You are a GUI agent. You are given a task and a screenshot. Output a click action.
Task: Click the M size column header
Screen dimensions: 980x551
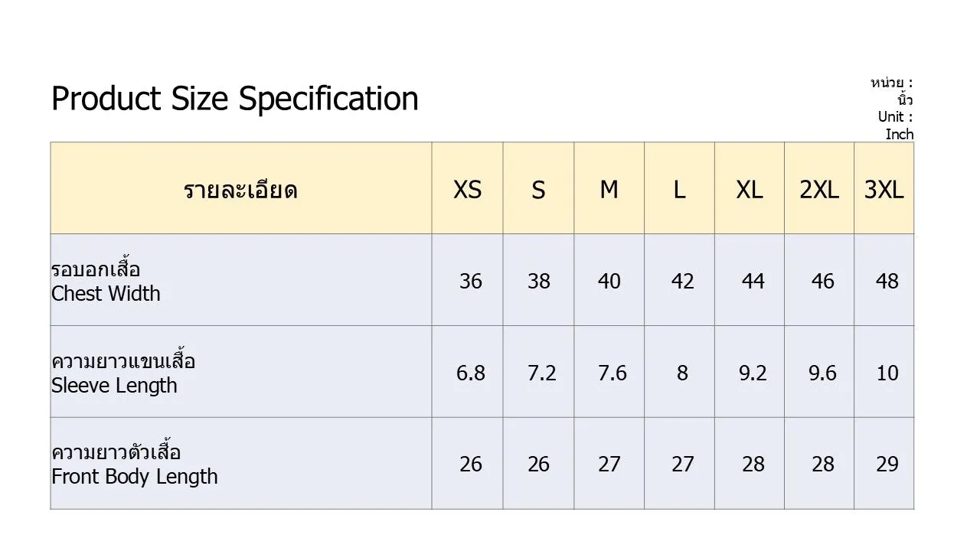(x=609, y=189)
